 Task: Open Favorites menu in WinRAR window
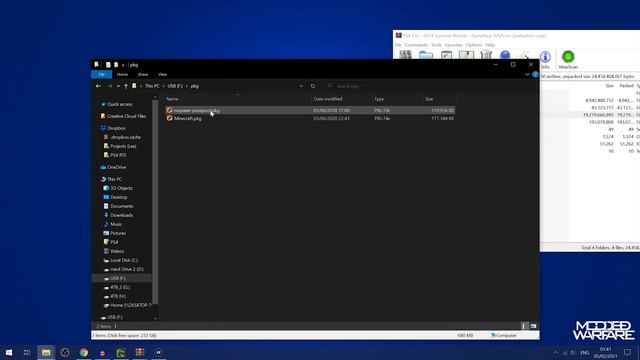(x=453, y=45)
